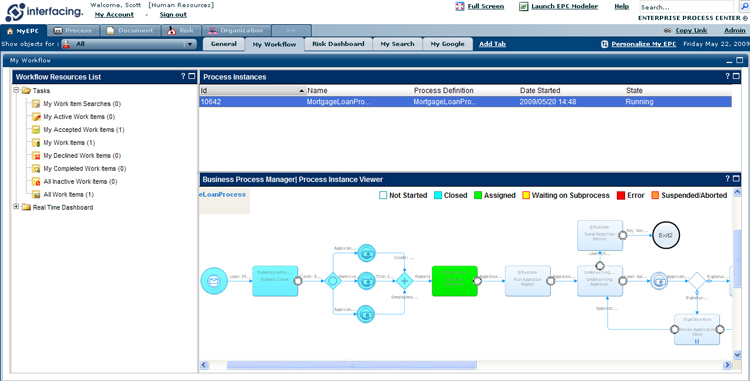This screenshot has width=750, height=381.
Task: Click the Launch EPC Modeler icon
Action: 524,7
